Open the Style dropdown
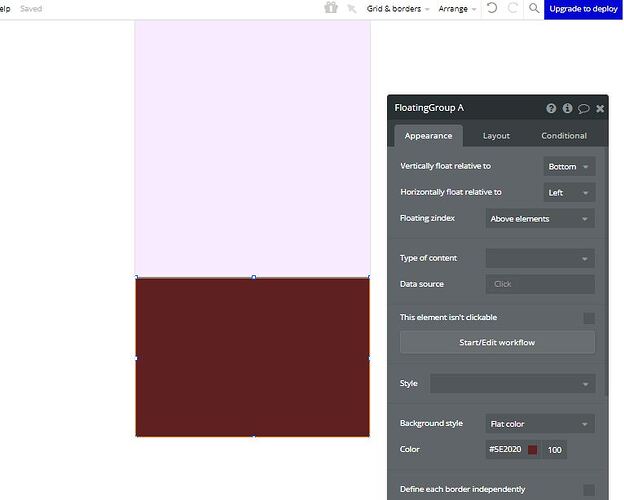This screenshot has height=500, width=624. click(x=513, y=384)
